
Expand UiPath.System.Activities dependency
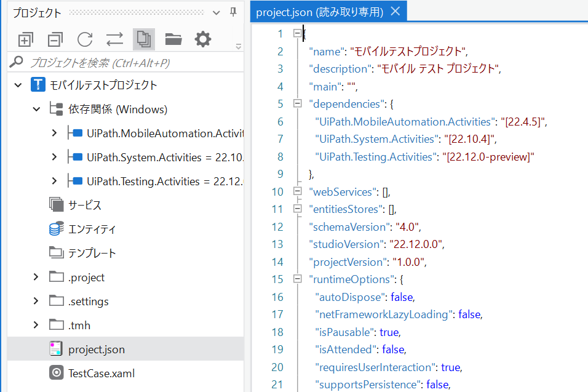click(54, 157)
